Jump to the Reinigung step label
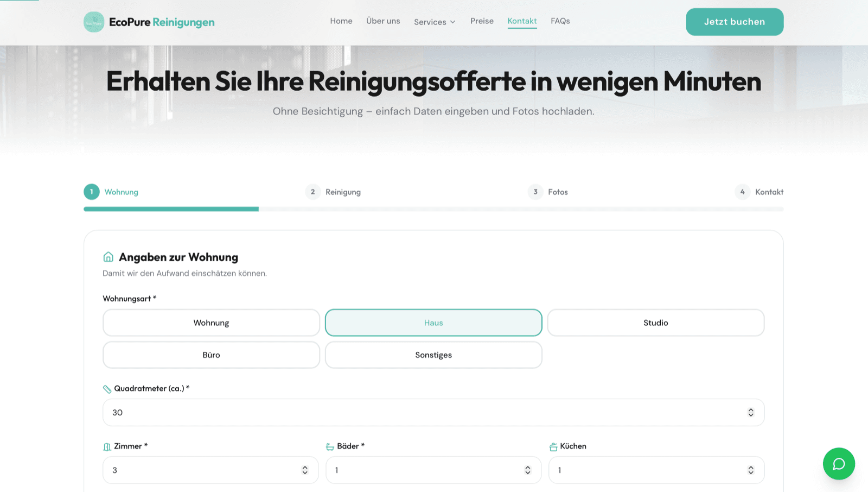 [343, 192]
